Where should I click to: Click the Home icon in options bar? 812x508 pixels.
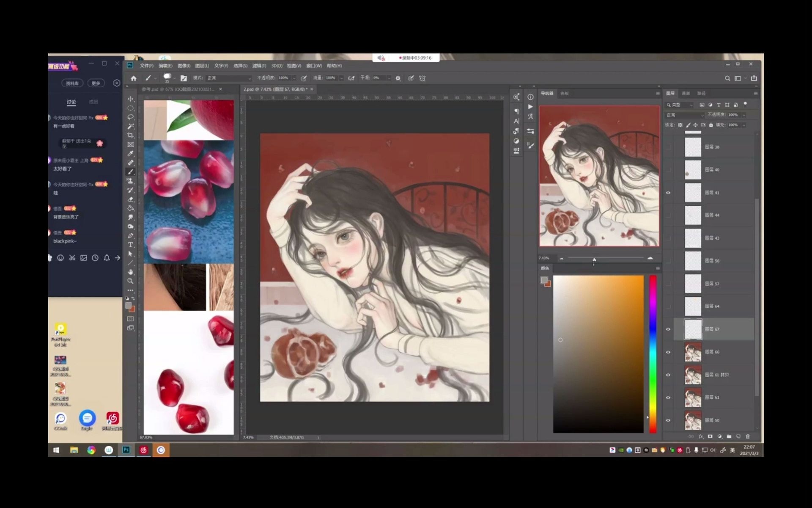pos(134,78)
